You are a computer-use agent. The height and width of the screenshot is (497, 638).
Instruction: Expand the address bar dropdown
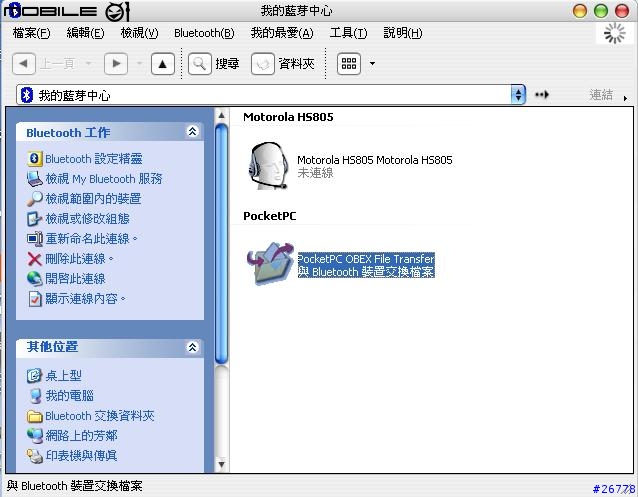coord(518,95)
